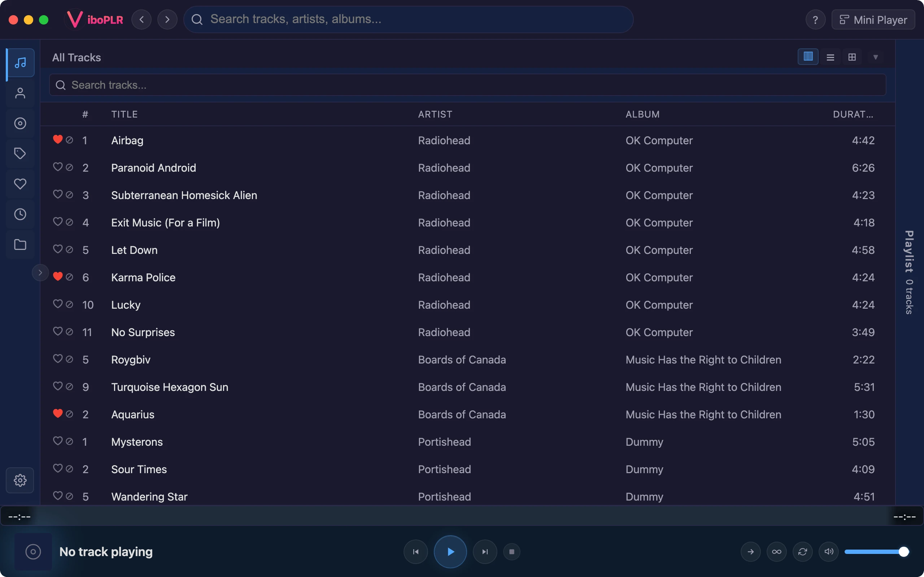Select the Artists section in the sidebar

pos(20,93)
